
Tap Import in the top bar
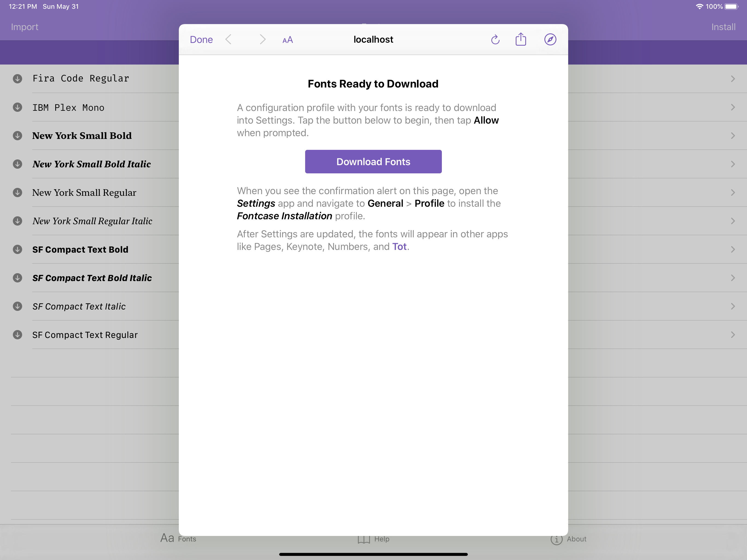click(x=25, y=27)
